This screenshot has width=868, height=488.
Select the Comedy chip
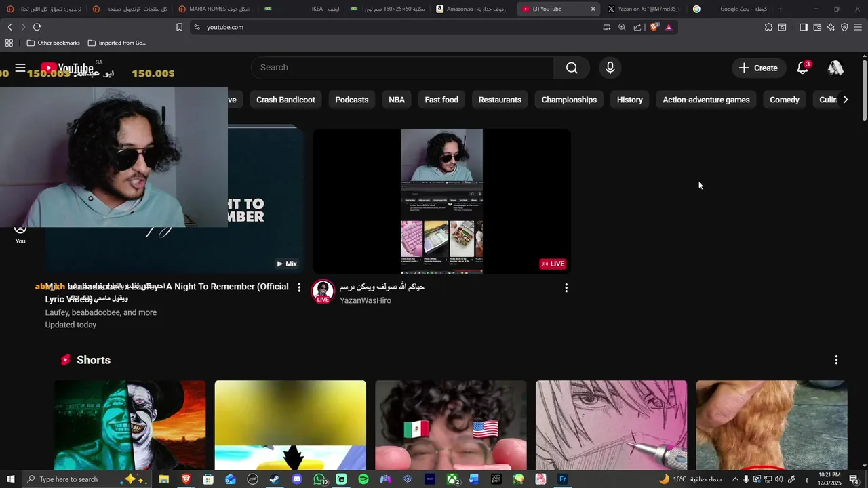tap(785, 100)
